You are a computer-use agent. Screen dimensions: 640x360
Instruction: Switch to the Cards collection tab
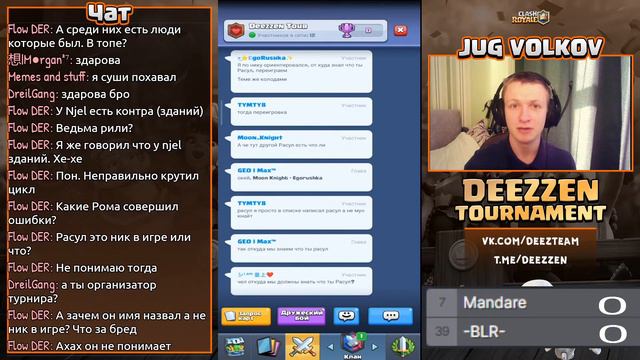[268, 347]
